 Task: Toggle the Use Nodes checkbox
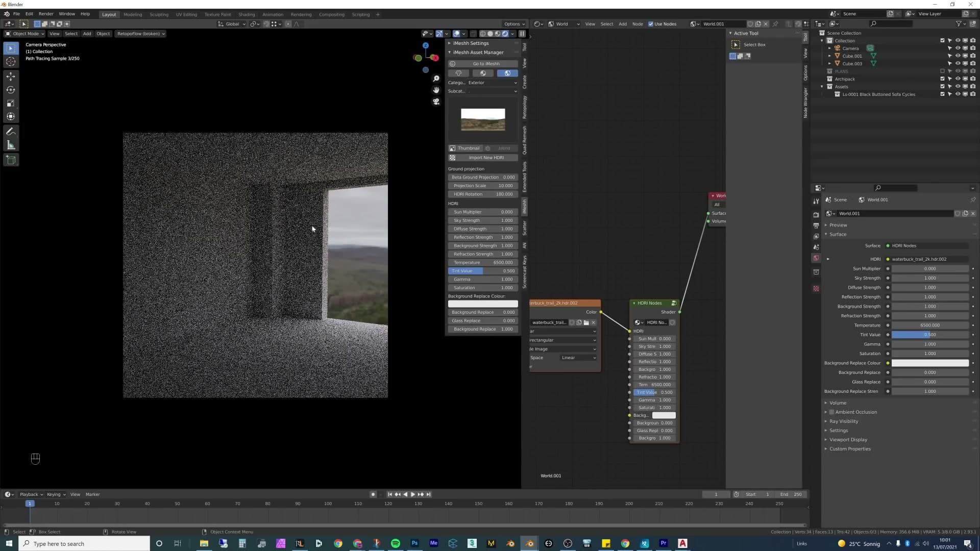(651, 24)
